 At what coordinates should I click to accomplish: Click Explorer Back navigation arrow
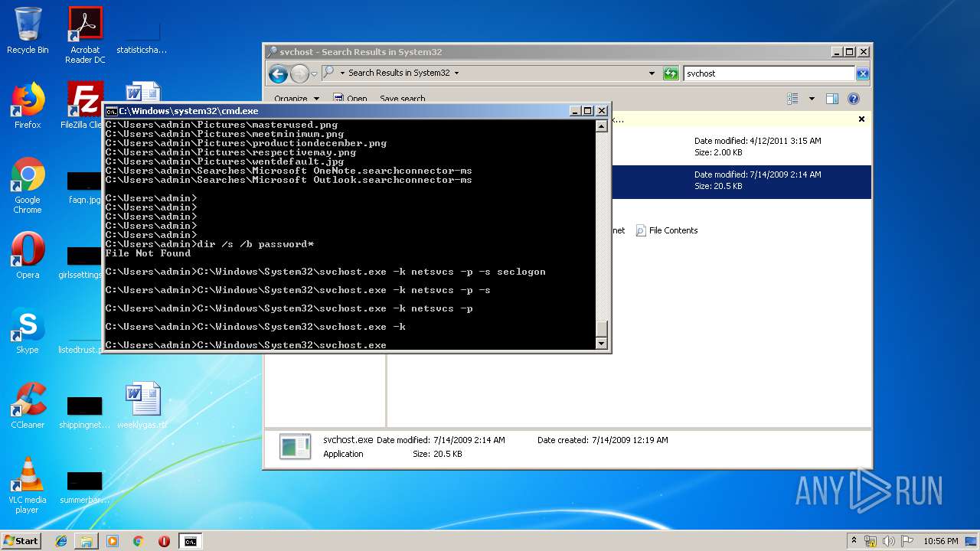click(x=278, y=73)
